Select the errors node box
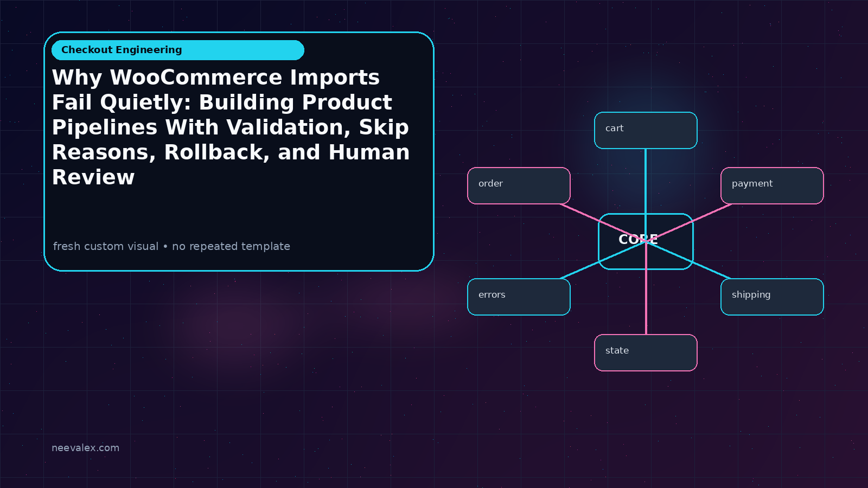The image size is (868, 488). pyautogui.click(x=519, y=297)
